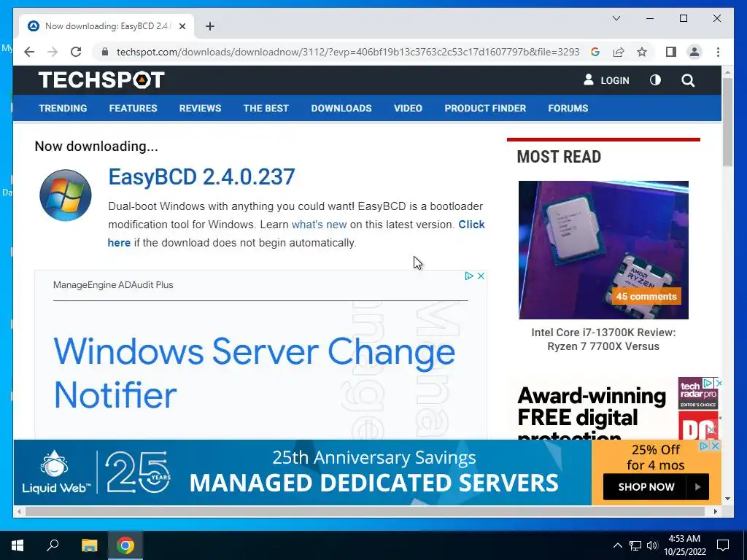747x560 pixels.
Task: Open a new browser tab
Action: (x=209, y=26)
